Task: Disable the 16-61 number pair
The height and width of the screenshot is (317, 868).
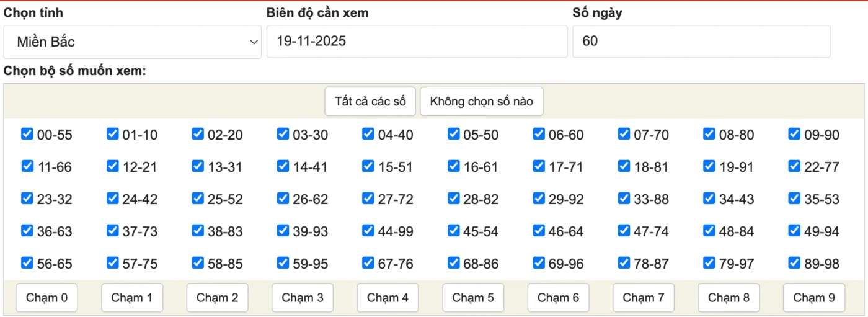Action: [x=453, y=166]
